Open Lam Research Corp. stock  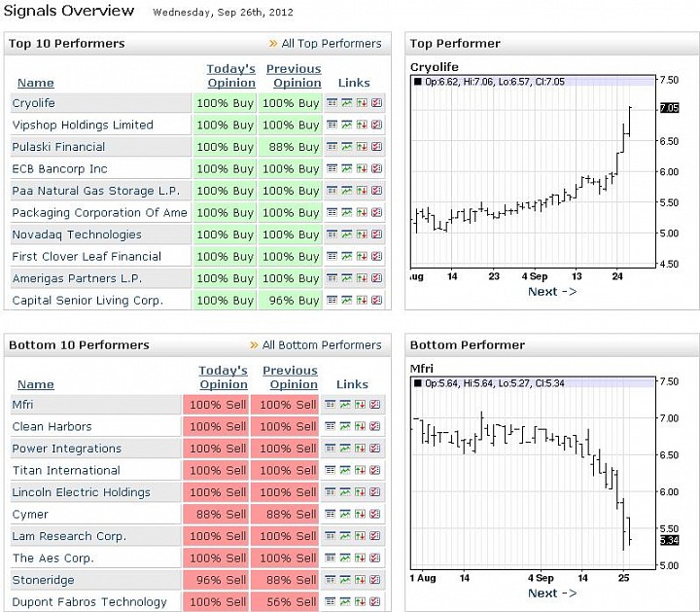[x=69, y=535]
